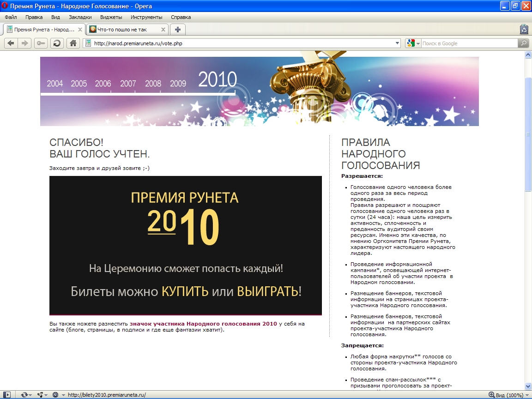Open Opera Unite icon in status bar
This screenshot has height=399, width=532.
[40, 394]
